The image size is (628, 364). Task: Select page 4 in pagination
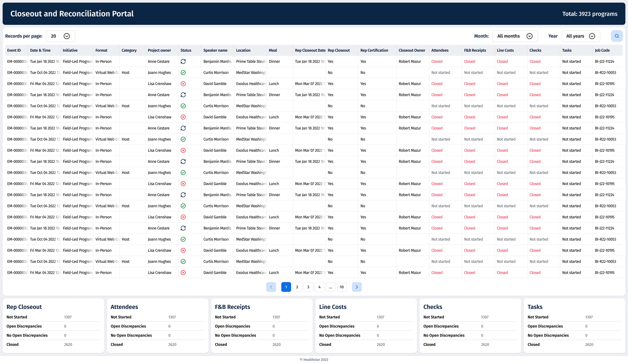(319, 287)
